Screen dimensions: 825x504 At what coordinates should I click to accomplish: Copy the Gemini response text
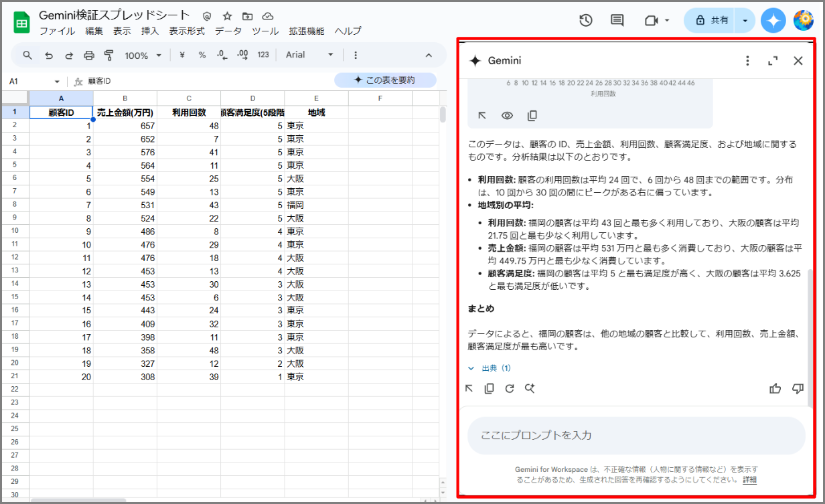pos(490,388)
